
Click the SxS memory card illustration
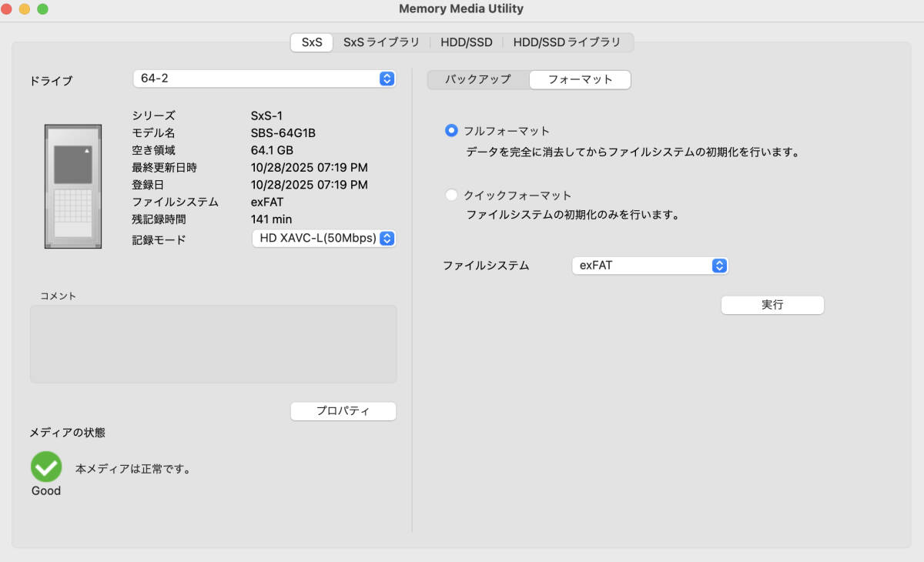[73, 186]
